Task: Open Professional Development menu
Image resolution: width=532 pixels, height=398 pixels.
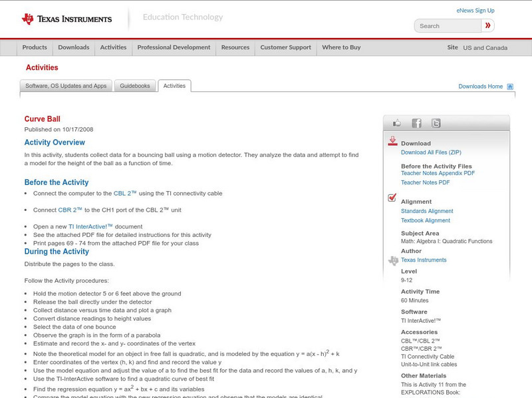Action: pos(174,47)
